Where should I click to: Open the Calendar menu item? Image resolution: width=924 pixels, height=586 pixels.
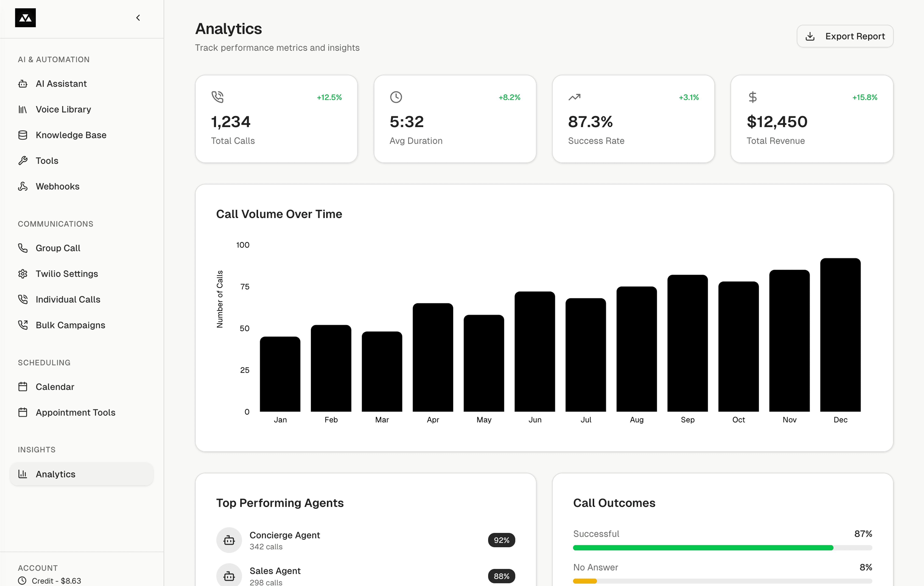click(x=55, y=387)
